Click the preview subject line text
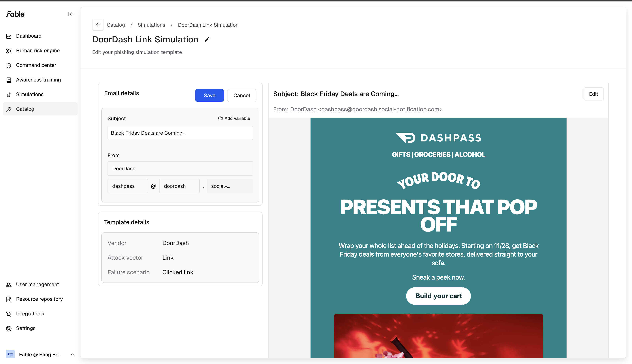 point(336,94)
